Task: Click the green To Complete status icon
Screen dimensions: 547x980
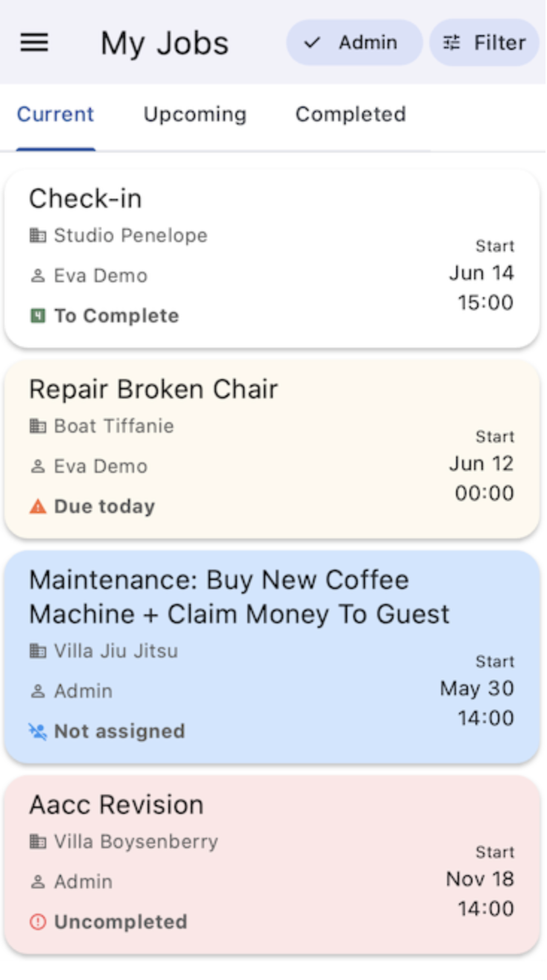Action: [x=37, y=316]
